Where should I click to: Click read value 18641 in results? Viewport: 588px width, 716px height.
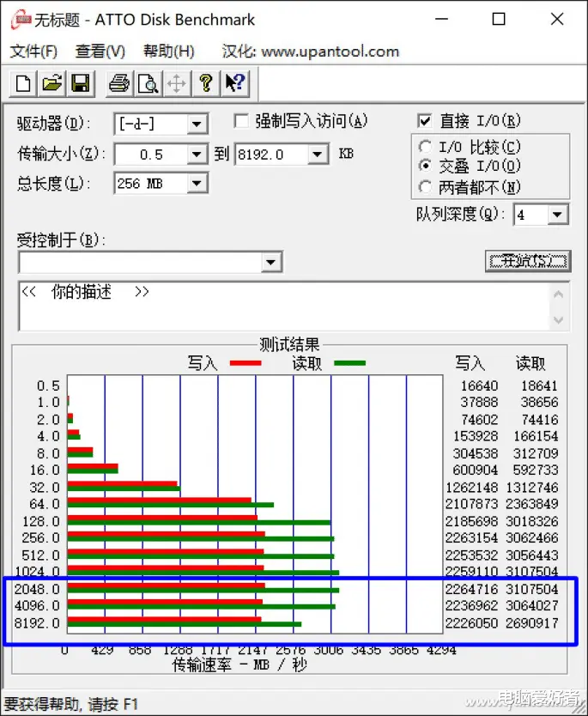(x=539, y=385)
